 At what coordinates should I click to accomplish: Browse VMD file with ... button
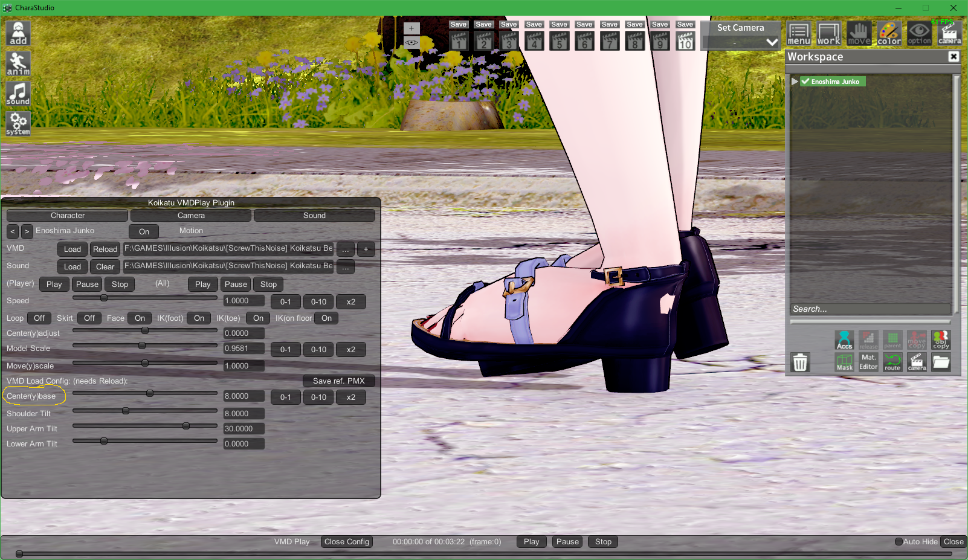tap(345, 249)
